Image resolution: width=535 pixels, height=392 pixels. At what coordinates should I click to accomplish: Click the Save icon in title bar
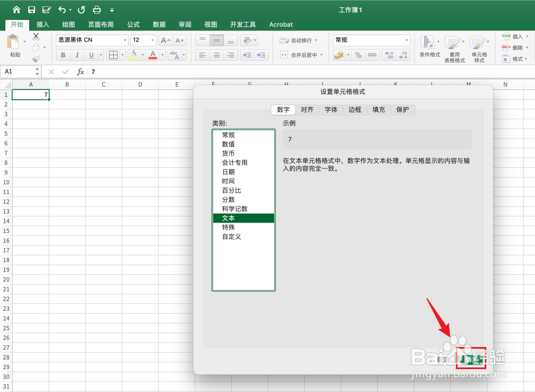coord(32,10)
